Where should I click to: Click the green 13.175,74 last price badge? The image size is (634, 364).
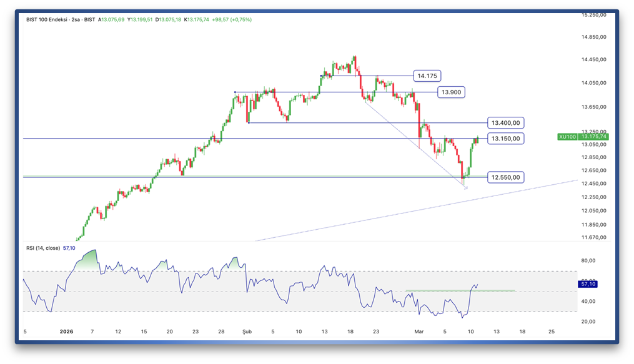(594, 136)
